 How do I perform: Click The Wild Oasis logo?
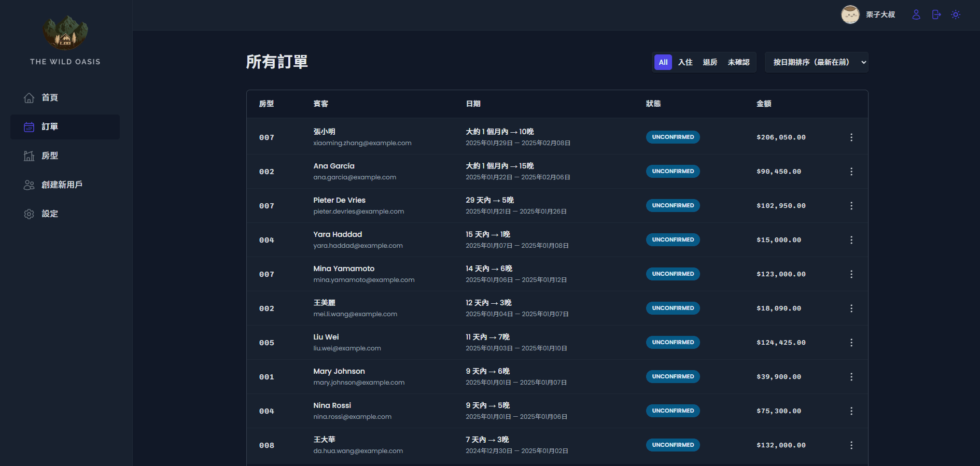click(x=65, y=34)
